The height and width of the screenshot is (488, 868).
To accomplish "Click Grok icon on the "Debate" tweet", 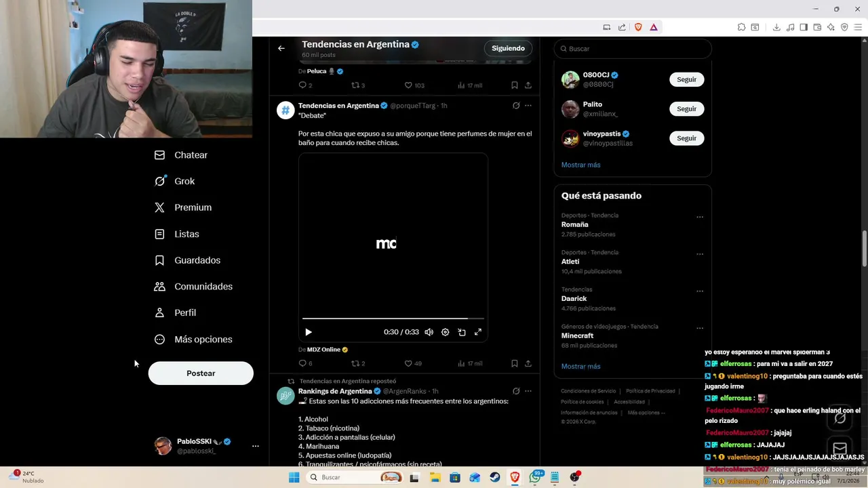I will 516,106.
